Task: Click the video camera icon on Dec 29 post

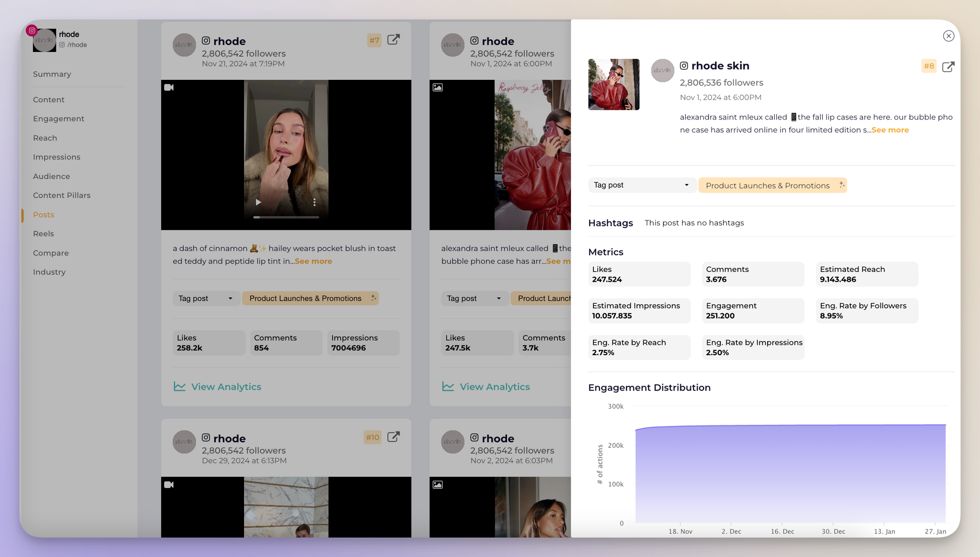Action: 169,484
